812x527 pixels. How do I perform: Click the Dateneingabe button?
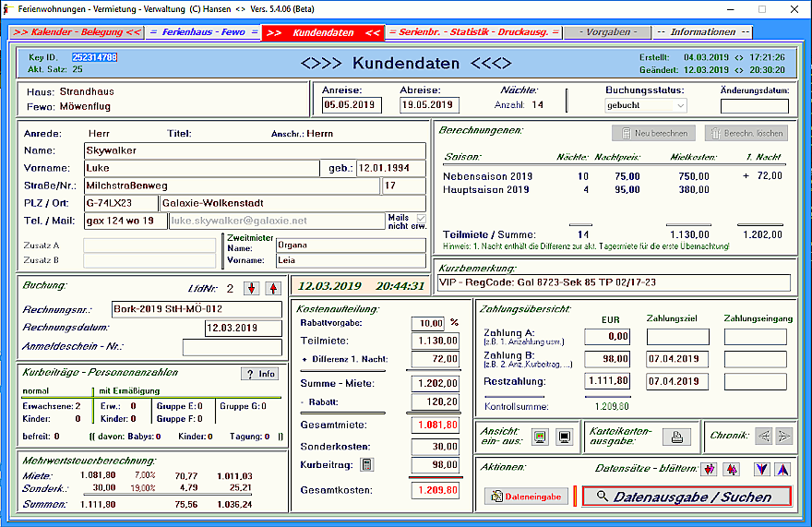pos(519,497)
